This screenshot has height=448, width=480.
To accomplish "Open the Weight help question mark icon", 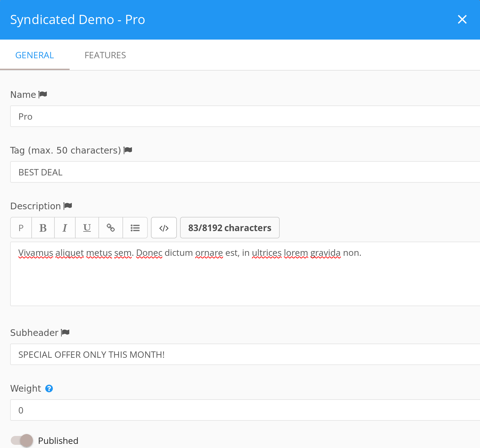I will click(49, 388).
